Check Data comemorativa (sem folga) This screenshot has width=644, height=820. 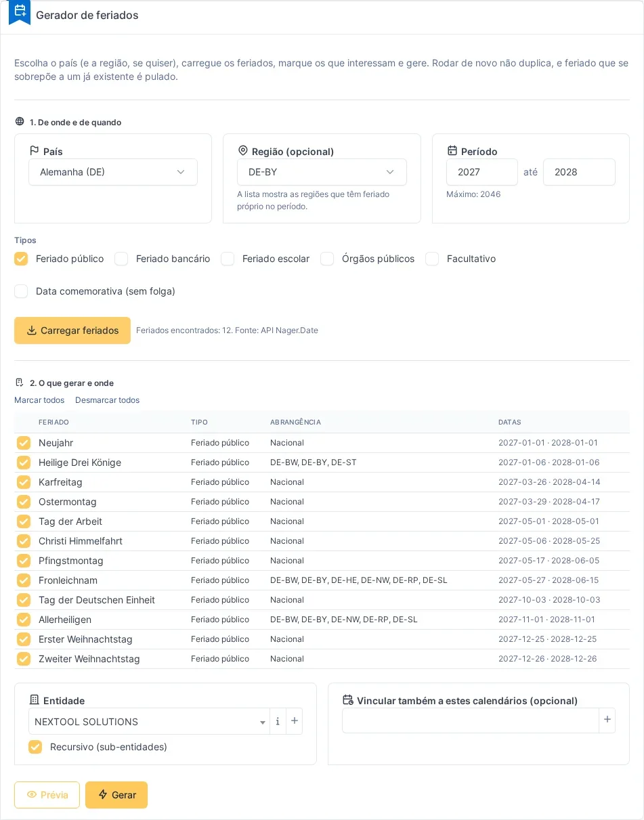21,291
